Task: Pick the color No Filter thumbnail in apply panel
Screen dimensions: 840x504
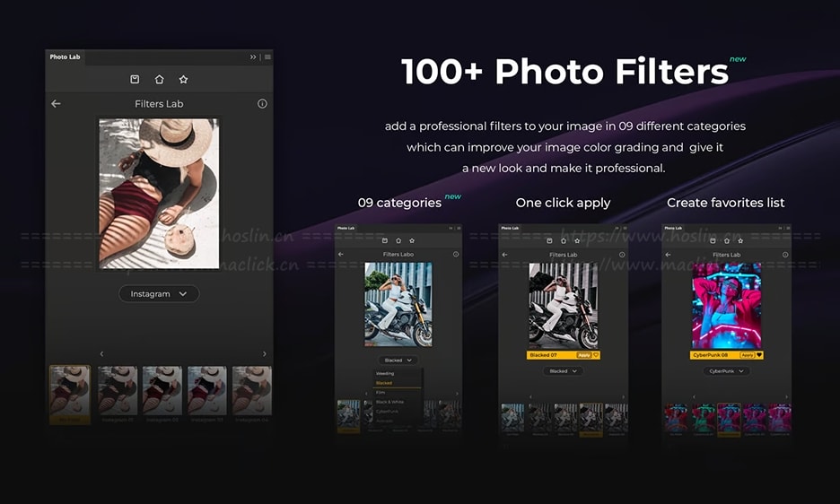Action: [x=512, y=418]
